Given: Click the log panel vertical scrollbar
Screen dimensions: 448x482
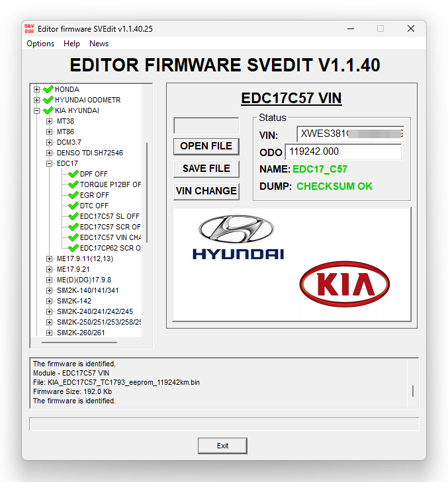Looking at the screenshot, I should tap(413, 391).
